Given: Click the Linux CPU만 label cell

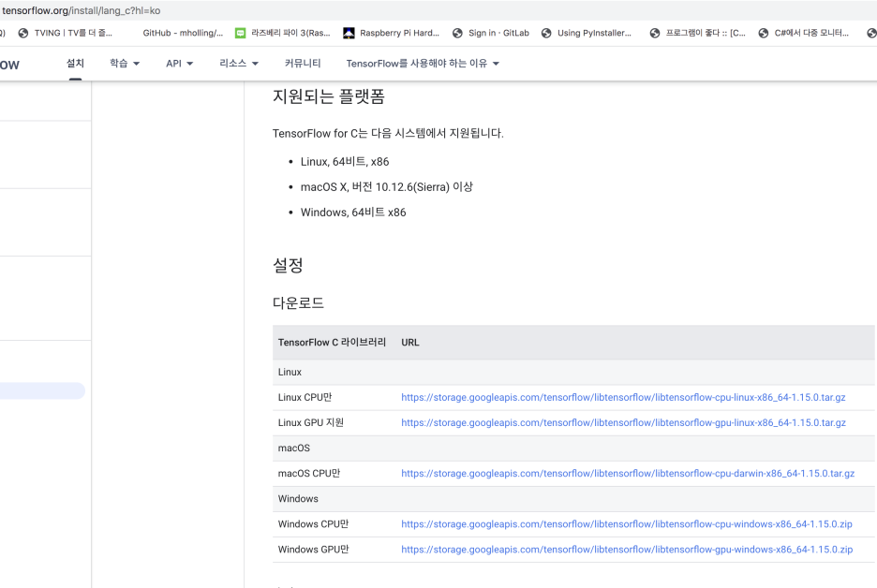Looking at the screenshot, I should [x=305, y=397].
